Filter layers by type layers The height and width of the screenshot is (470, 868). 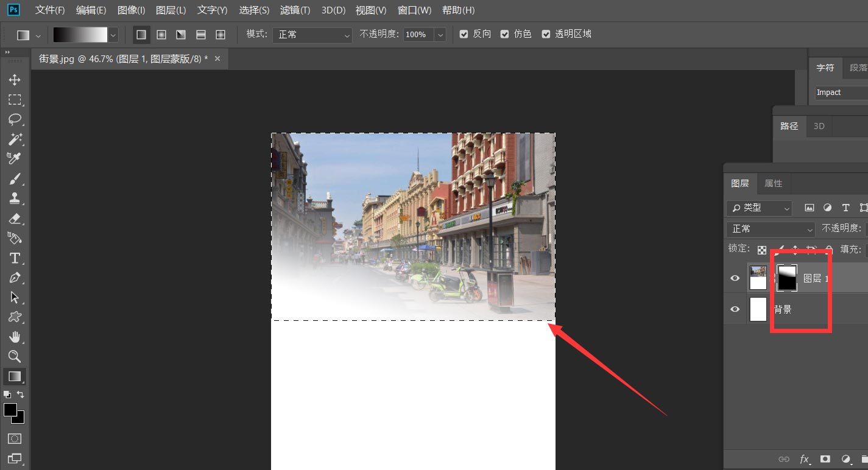click(x=845, y=208)
